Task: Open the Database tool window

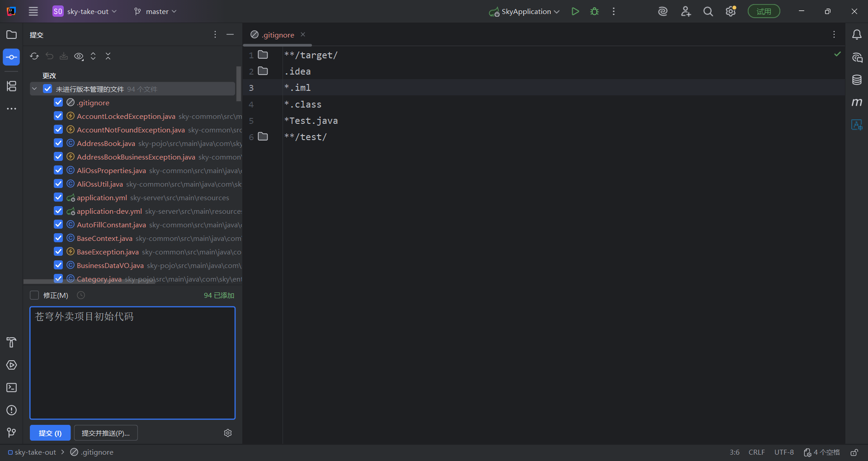Action: pos(857,80)
